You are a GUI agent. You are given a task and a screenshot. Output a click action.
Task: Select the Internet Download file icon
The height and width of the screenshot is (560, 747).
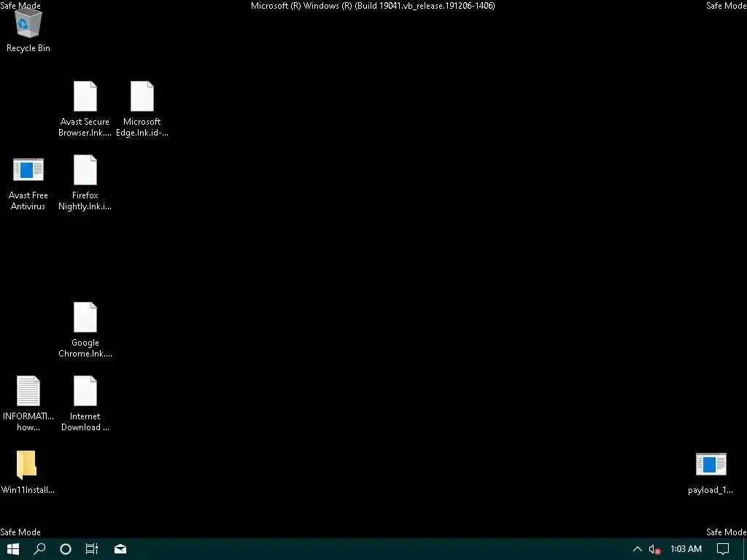pyautogui.click(x=85, y=391)
